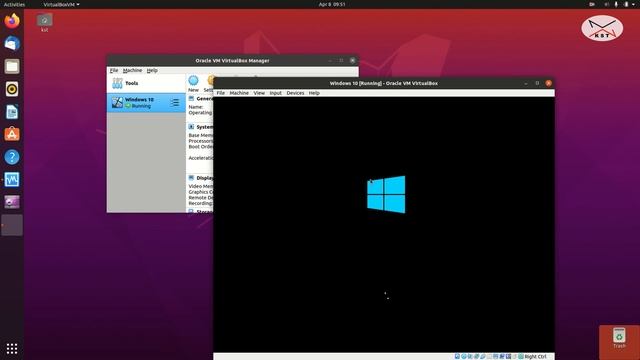This screenshot has width=640, height=360.
Task: Open Firefox from the dock
Action: [x=12, y=21]
